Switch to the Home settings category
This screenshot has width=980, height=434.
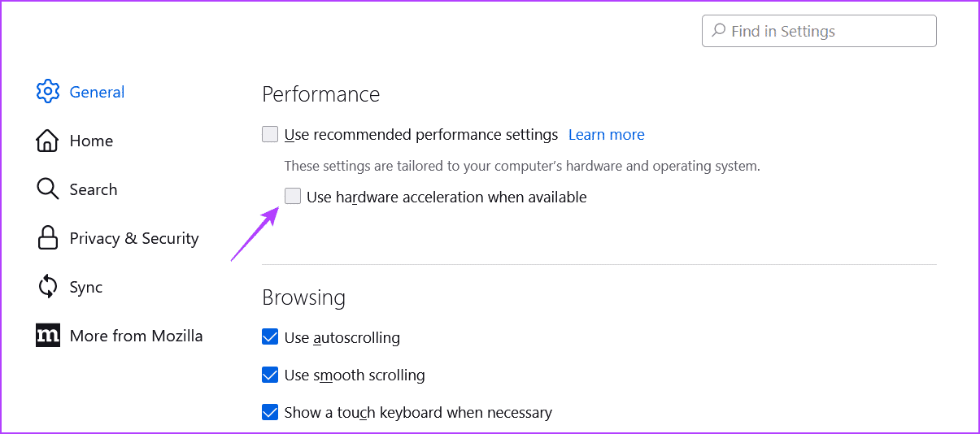pyautogui.click(x=91, y=141)
